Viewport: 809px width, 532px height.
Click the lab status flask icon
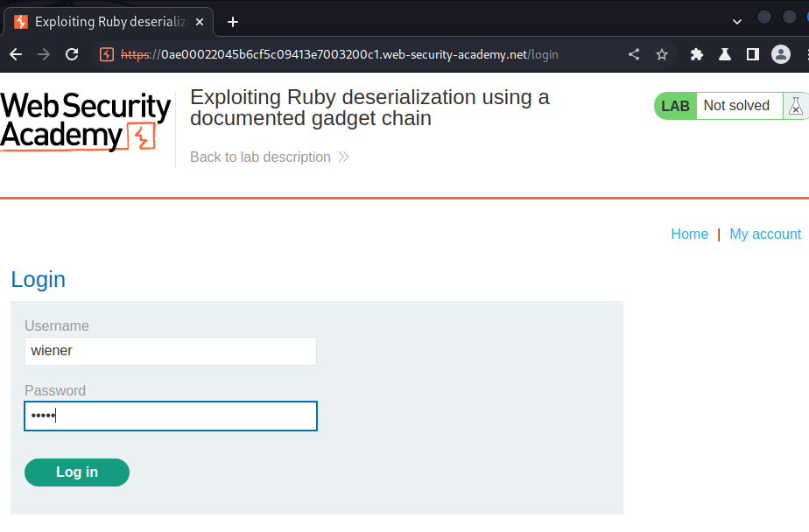(x=796, y=106)
